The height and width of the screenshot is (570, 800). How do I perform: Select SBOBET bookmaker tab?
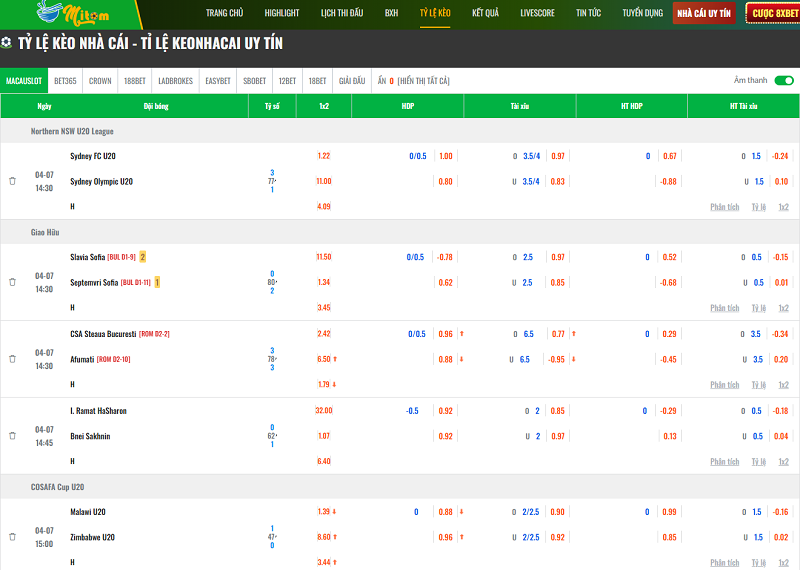pos(255,81)
